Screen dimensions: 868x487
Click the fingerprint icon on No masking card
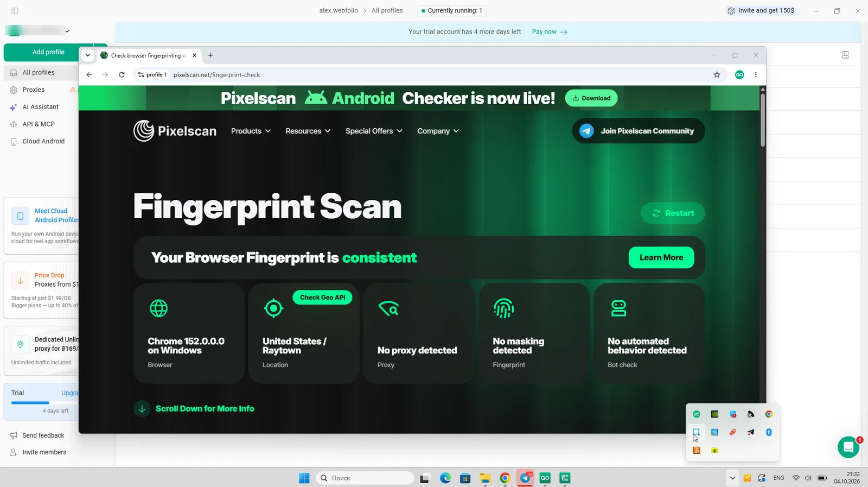503,308
